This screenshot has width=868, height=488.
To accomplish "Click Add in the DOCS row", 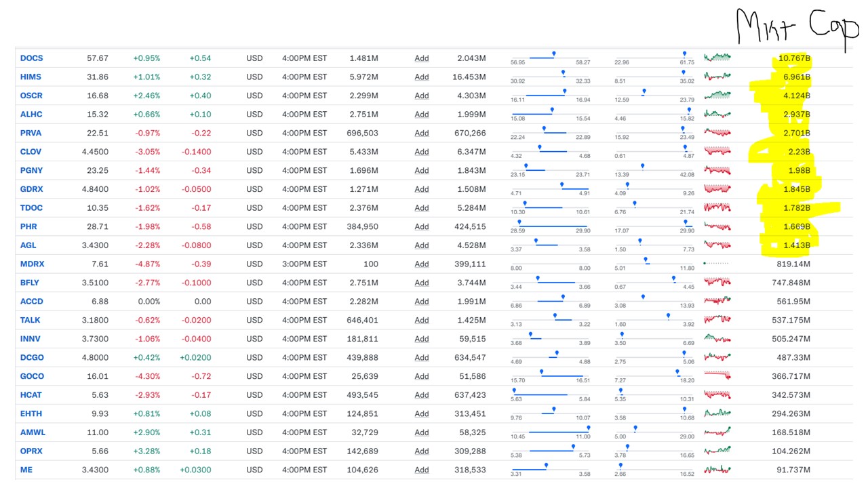I will coord(422,58).
